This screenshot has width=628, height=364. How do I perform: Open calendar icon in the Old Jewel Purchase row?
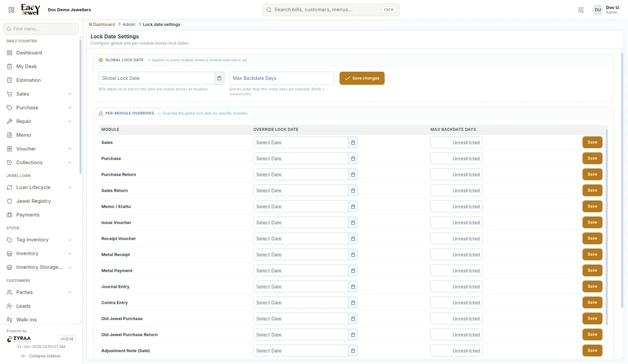353,319
